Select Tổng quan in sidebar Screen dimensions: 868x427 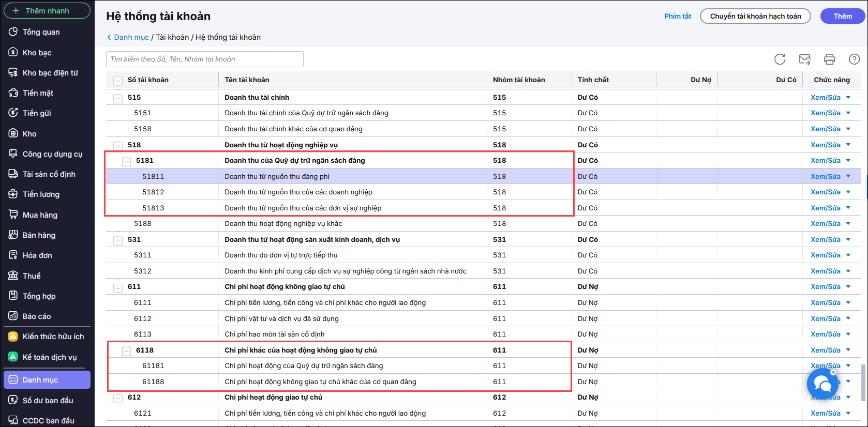tap(41, 32)
